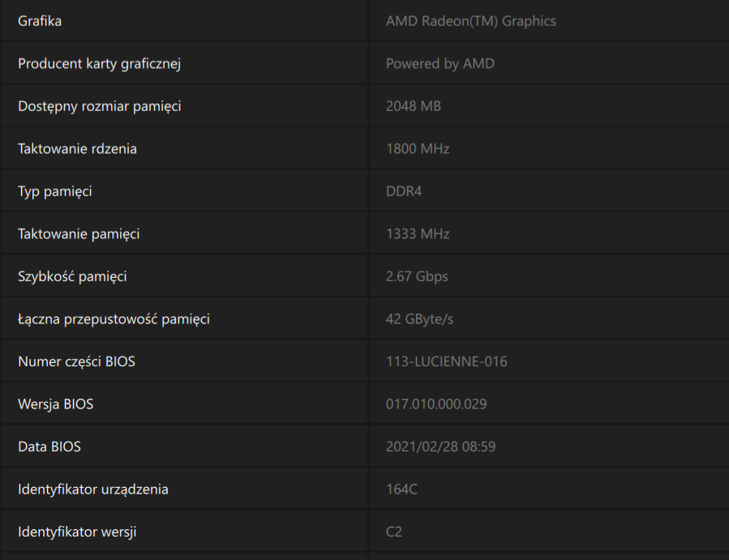The height and width of the screenshot is (560, 729).
Task: Select the Producent karty graficznej label
Action: coord(99,64)
